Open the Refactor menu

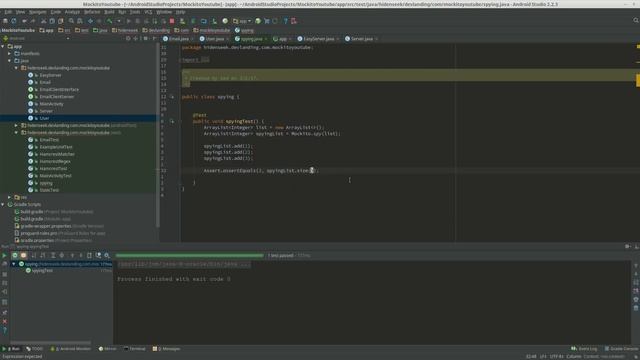92,12
